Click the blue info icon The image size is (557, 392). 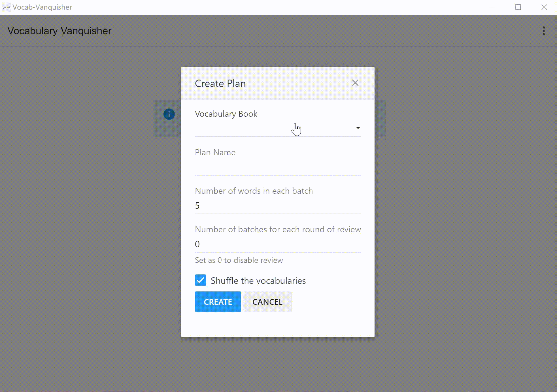coord(169,114)
